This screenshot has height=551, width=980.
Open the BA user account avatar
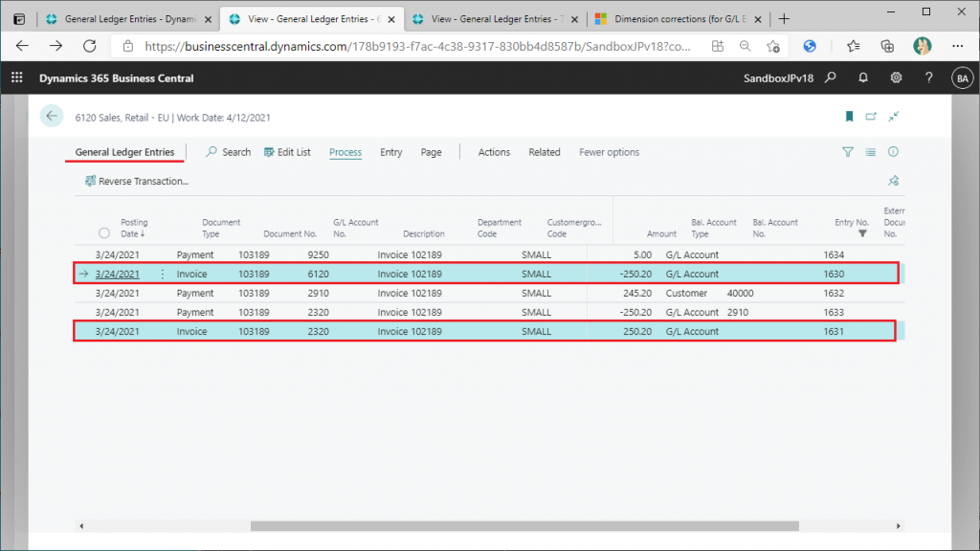pyautogui.click(x=963, y=78)
